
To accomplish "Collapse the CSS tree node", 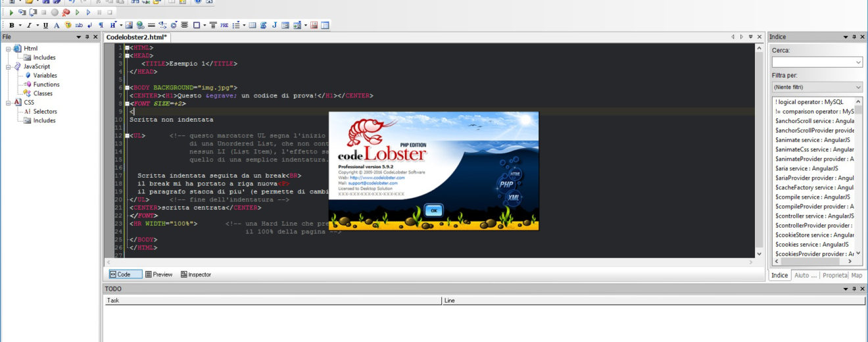I will [8, 103].
